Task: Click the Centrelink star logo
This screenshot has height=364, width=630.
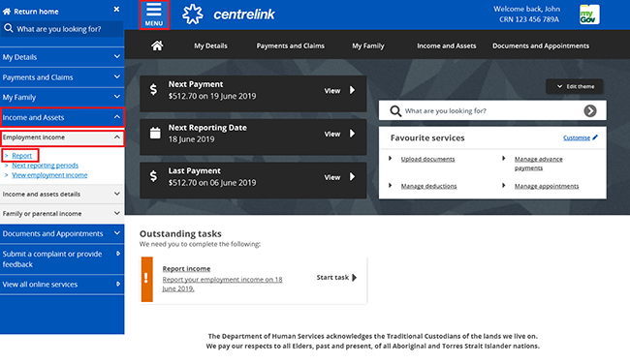Action: (193, 15)
